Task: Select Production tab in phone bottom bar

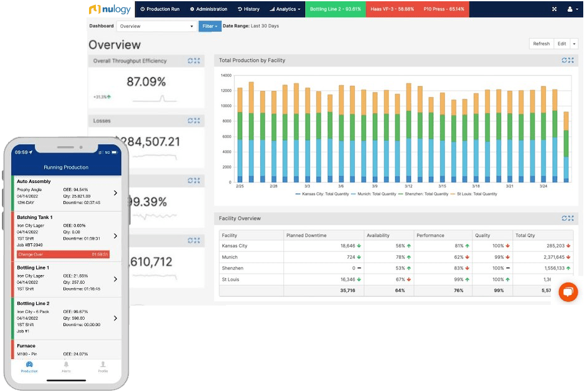Action: (29, 366)
